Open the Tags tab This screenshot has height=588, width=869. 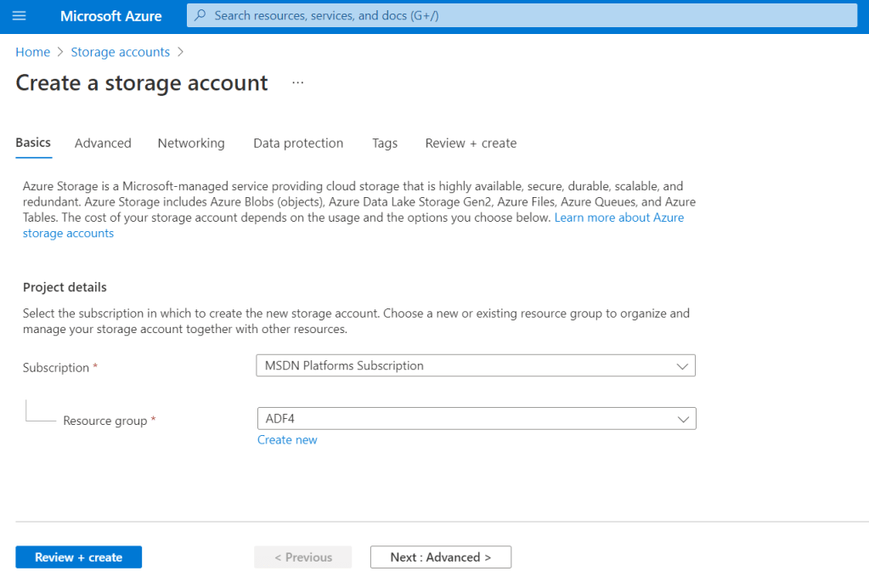click(385, 143)
